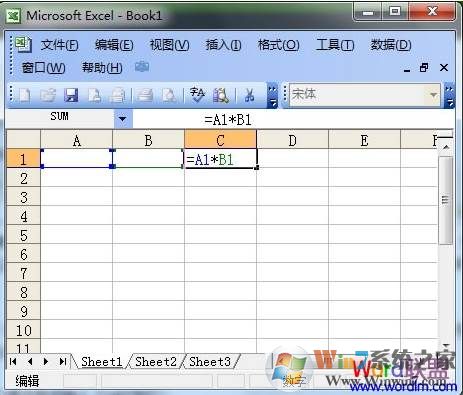This screenshot has height=395, width=463.
Task: Select row 10 header
Action: pyautogui.click(x=23, y=330)
